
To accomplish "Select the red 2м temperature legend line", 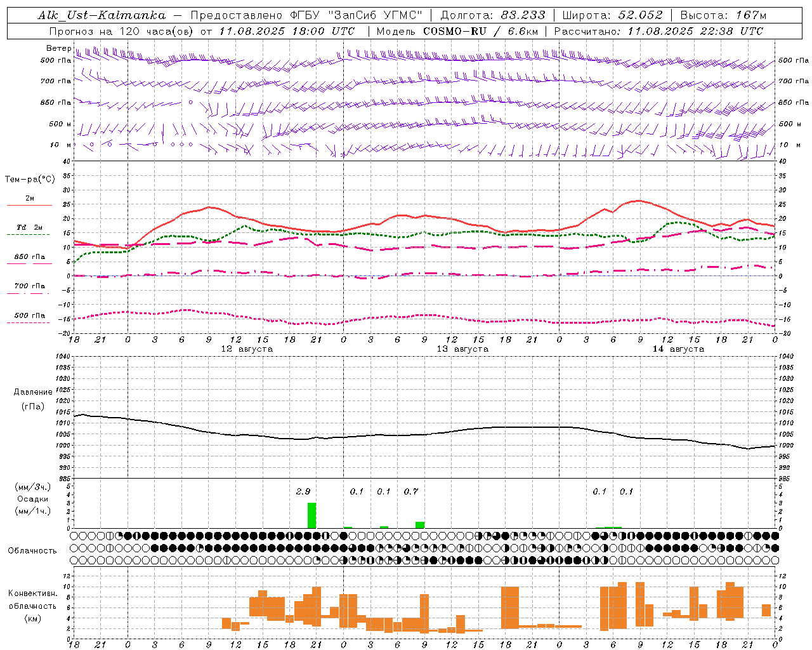I will [x=29, y=205].
